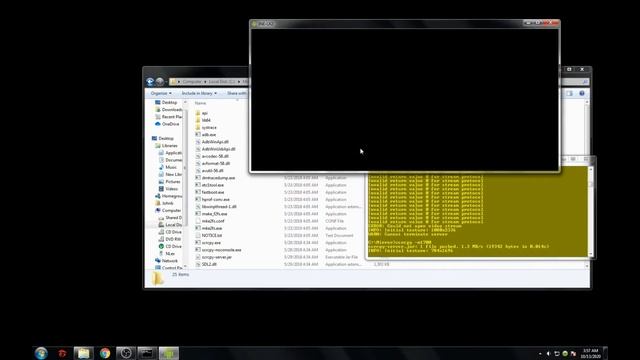Screen dimensions: 640x360
Task: Open the Music library
Action: (171, 167)
